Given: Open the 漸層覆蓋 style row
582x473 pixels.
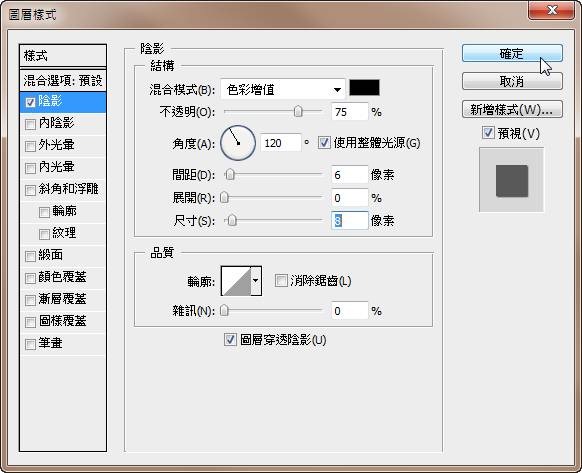Looking at the screenshot, I should click(x=63, y=299).
